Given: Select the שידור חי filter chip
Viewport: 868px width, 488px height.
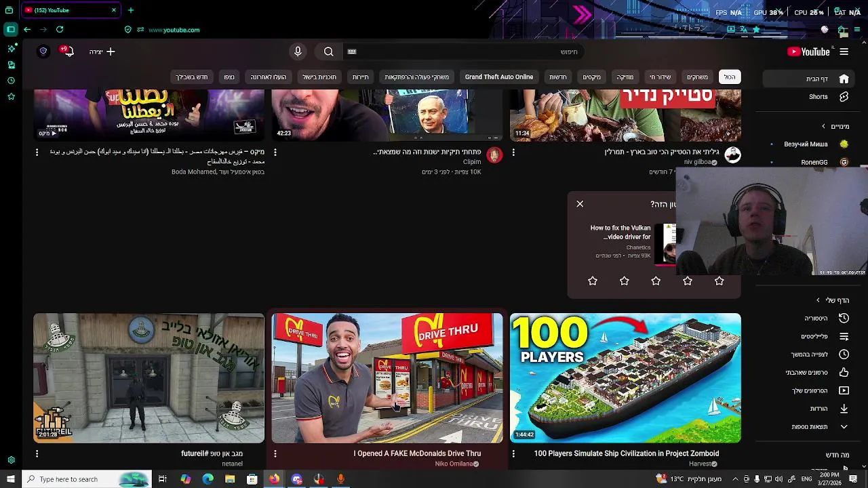Looking at the screenshot, I should click(x=659, y=77).
